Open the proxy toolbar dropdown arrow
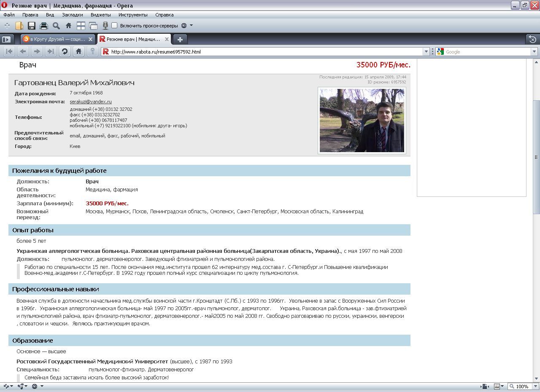The image size is (540, 392). [x=192, y=26]
